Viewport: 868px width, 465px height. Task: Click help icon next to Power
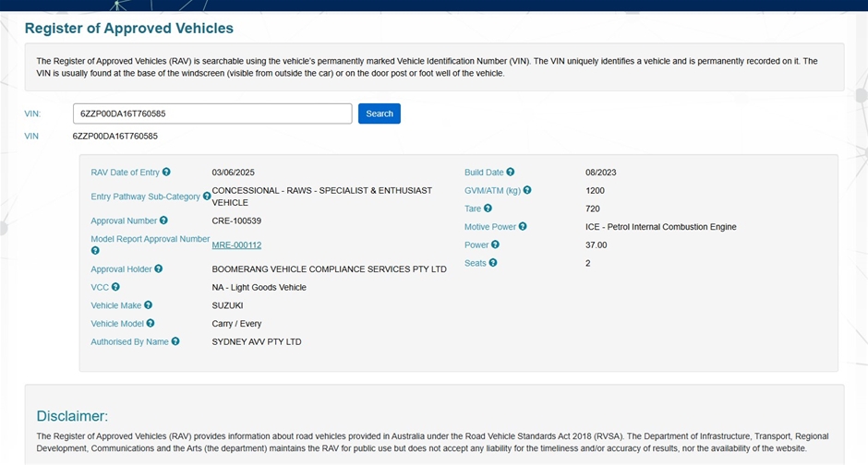point(495,244)
